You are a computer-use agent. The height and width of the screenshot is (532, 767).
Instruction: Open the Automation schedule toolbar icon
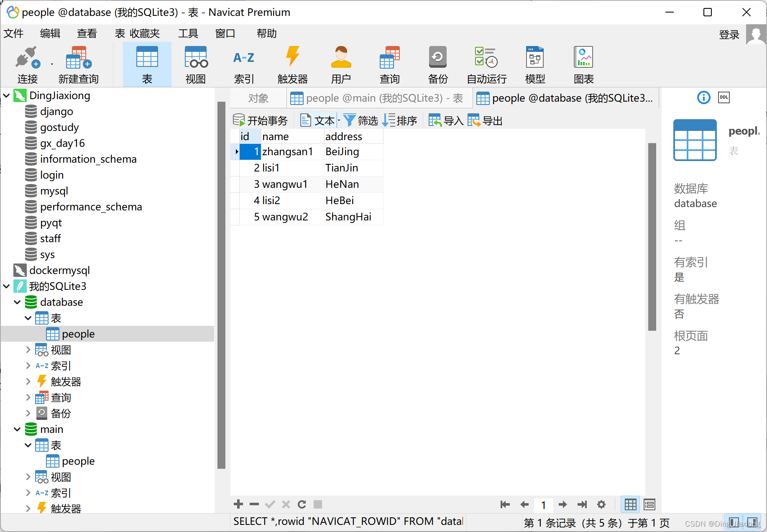486,58
